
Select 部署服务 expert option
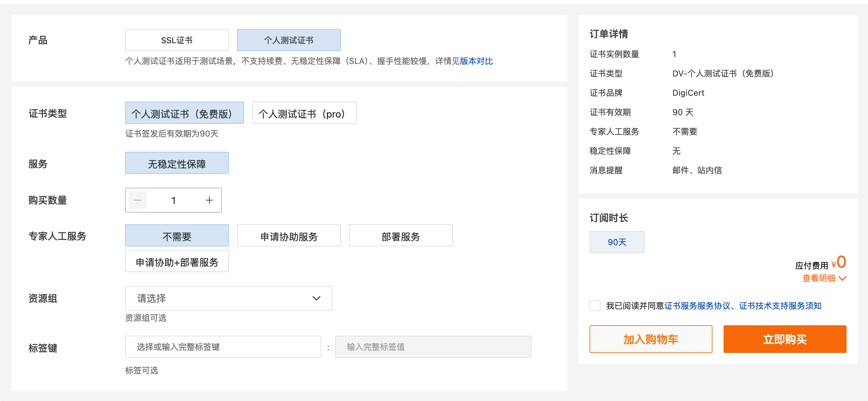point(400,236)
